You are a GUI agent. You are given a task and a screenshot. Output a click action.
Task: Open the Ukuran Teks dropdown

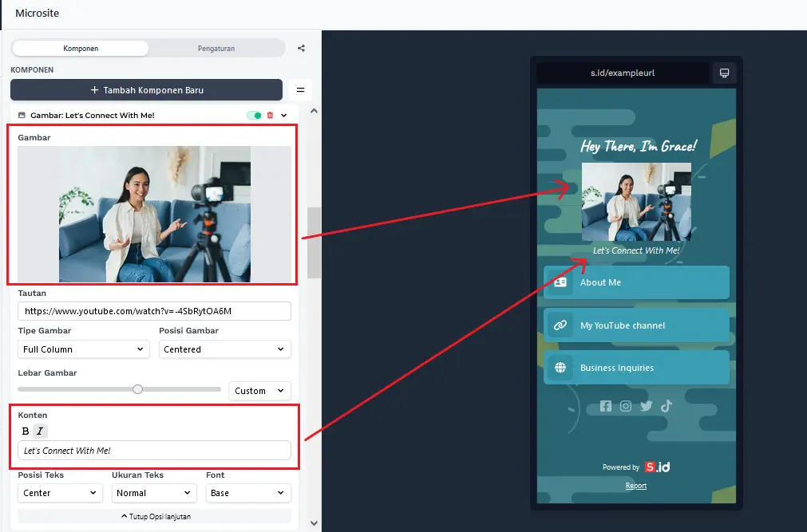pyautogui.click(x=153, y=493)
